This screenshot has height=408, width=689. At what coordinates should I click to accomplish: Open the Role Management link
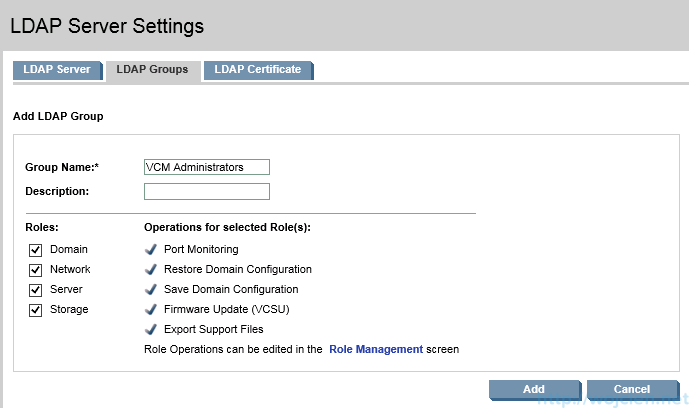click(376, 350)
